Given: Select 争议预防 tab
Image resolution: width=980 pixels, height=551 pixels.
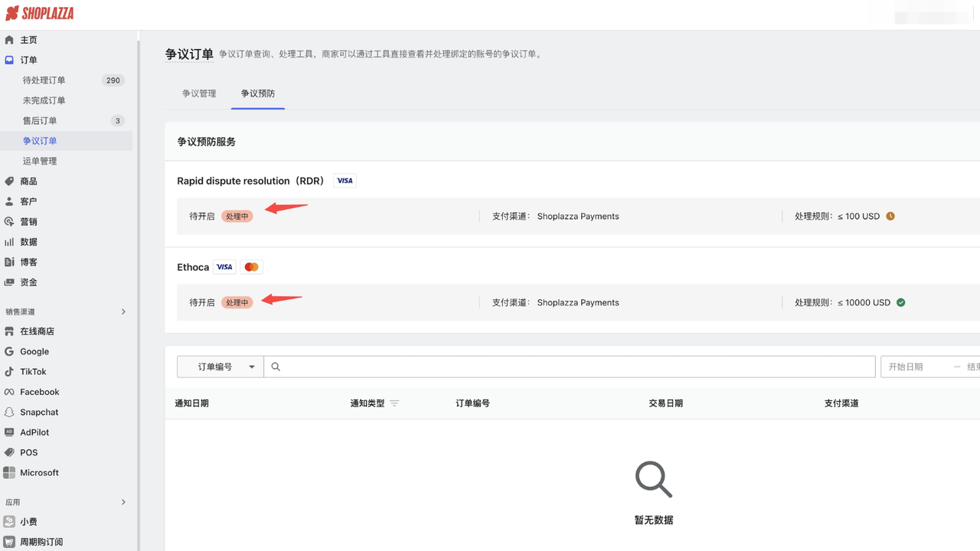Looking at the screenshot, I should click(x=258, y=93).
